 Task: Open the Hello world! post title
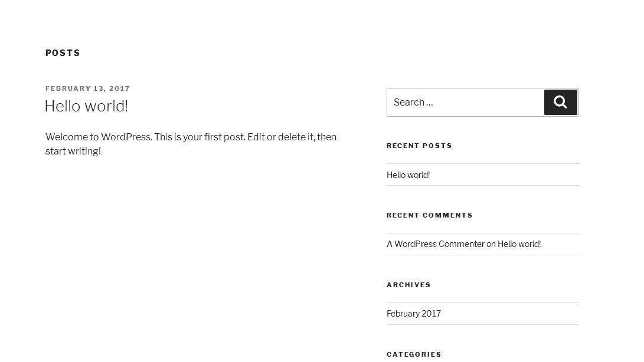click(x=86, y=106)
